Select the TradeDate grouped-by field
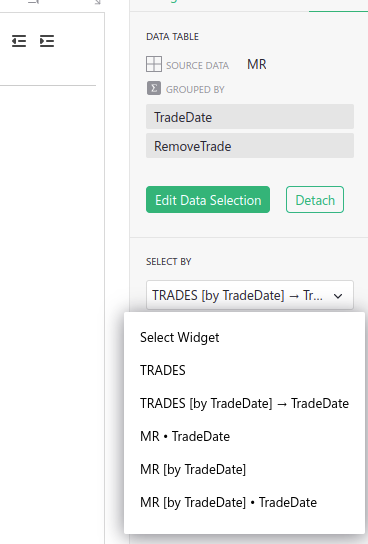This screenshot has width=368, height=544. tap(250, 117)
